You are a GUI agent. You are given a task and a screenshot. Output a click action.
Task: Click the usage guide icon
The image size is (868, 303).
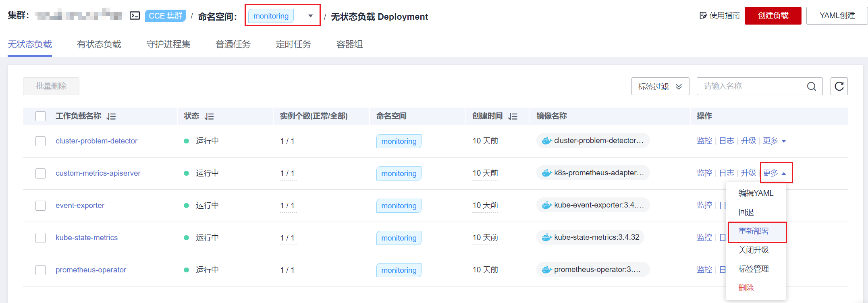tap(703, 16)
